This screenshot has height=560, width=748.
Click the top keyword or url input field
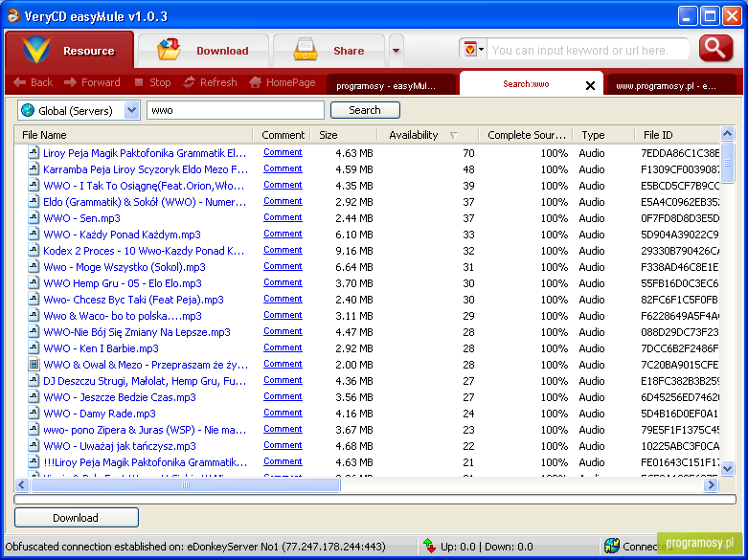click(x=588, y=50)
